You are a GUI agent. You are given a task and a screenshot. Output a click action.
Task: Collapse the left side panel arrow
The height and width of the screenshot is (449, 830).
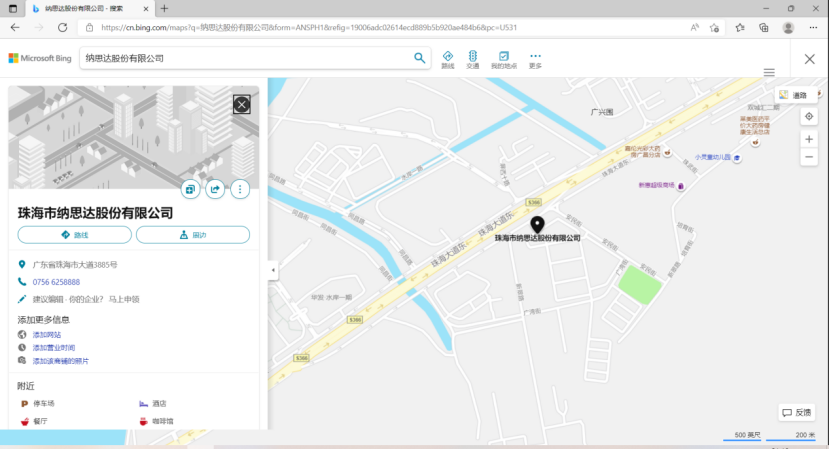point(273,270)
